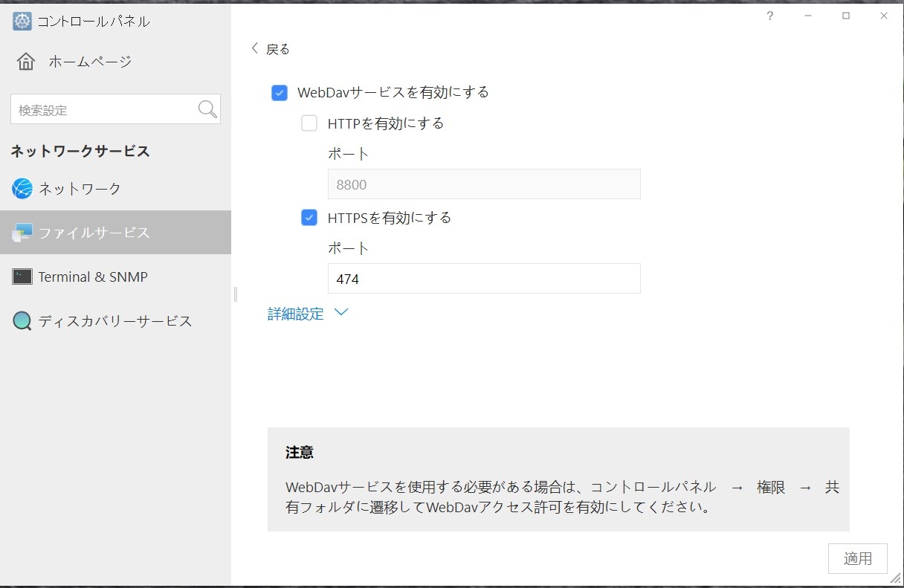This screenshot has width=904, height=588.
Task: Click the 詳細設定 link text
Action: (x=296, y=314)
